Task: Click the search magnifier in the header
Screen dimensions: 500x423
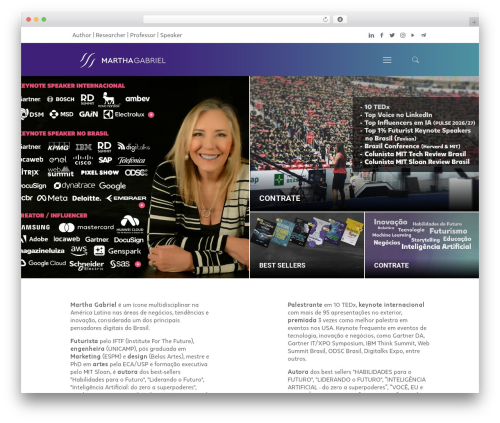Action: (415, 60)
